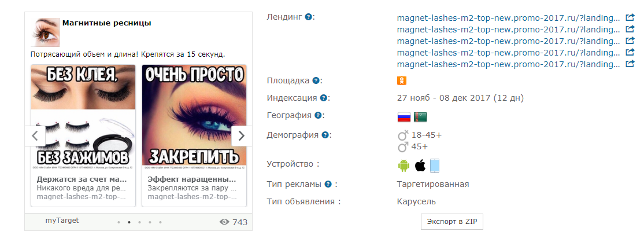This screenshot has height=246, width=644.
Task: Click the help icon next to Демография
Action: 325,135
